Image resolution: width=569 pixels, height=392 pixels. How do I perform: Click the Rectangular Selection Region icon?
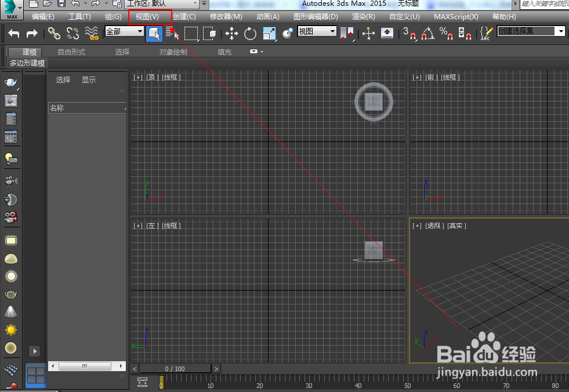coord(191,34)
